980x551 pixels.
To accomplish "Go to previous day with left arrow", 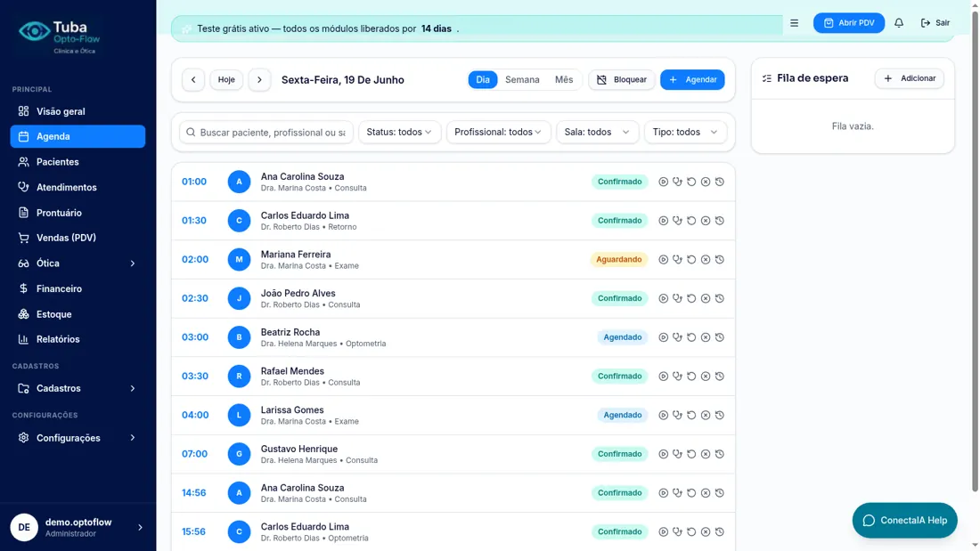I will coord(193,80).
